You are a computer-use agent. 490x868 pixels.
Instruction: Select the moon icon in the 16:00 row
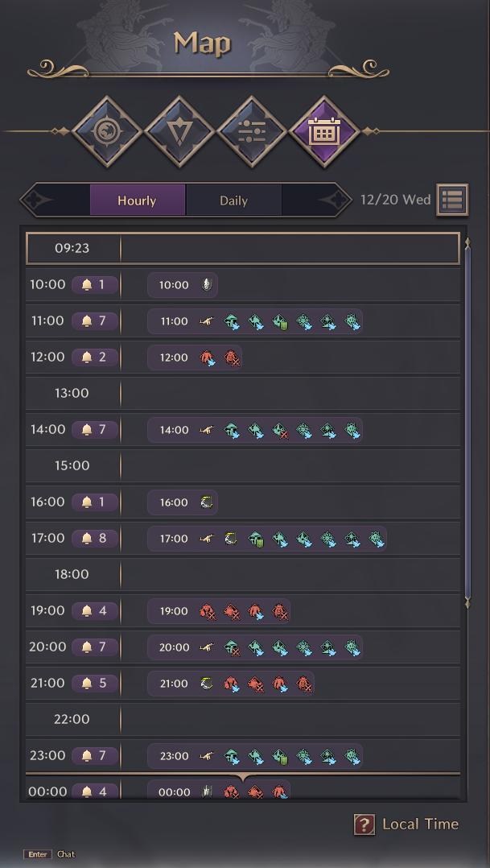(x=207, y=502)
